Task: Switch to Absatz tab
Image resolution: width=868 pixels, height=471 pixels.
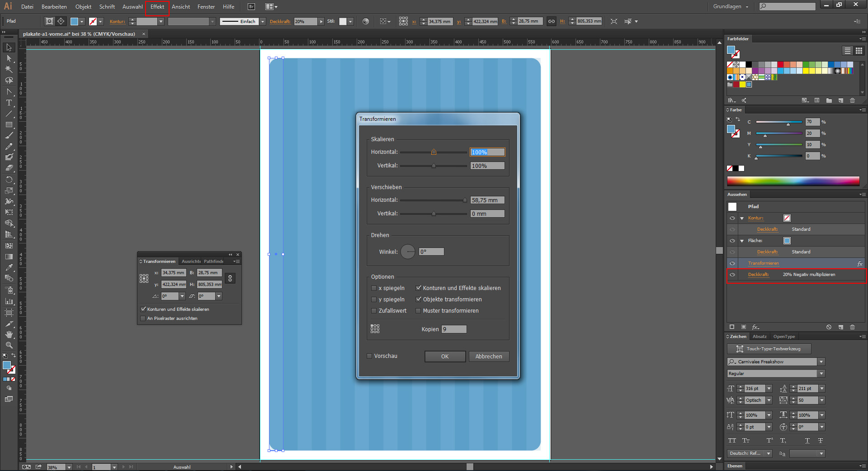Action: point(759,337)
